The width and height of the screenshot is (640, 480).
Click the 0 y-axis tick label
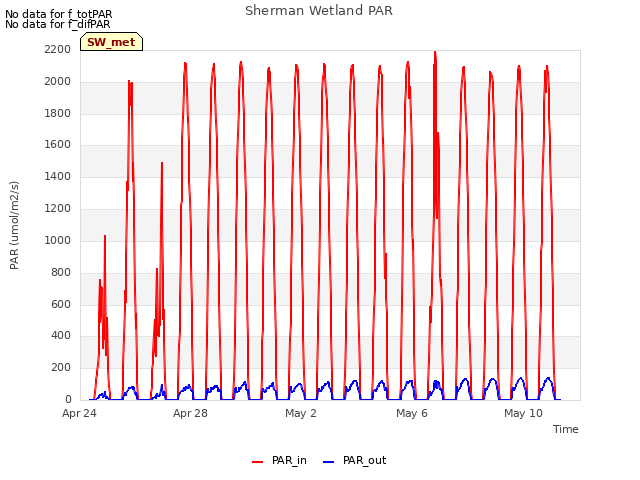[68, 399]
